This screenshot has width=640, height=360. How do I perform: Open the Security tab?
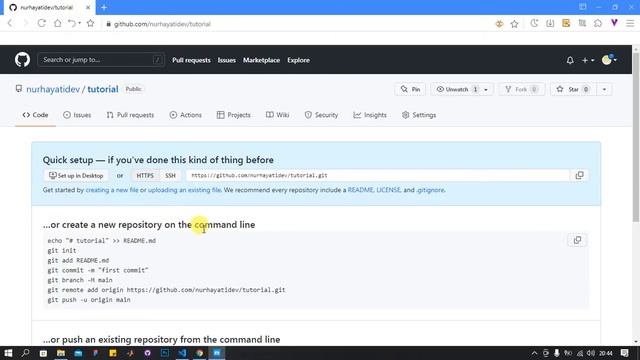pos(321,115)
